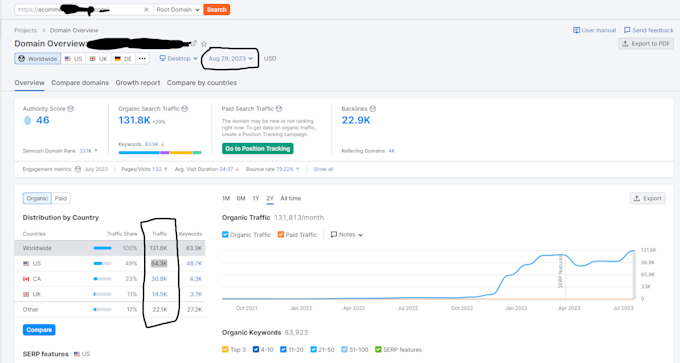Open domain in external link icon
This screenshot has height=363, width=680.
coord(194,43)
